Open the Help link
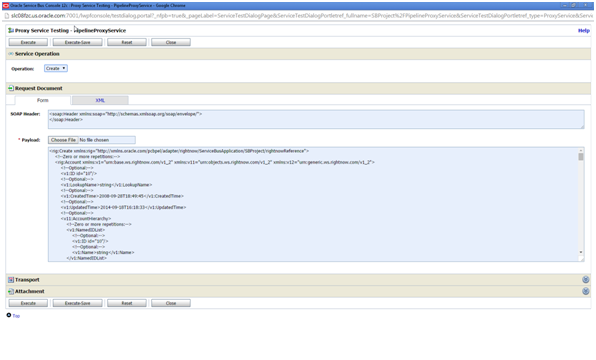 click(583, 30)
